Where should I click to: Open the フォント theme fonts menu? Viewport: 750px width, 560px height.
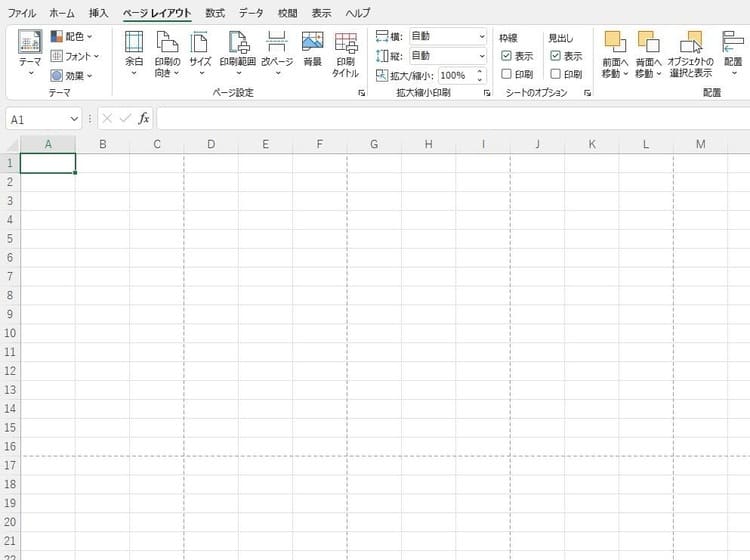(x=75, y=56)
